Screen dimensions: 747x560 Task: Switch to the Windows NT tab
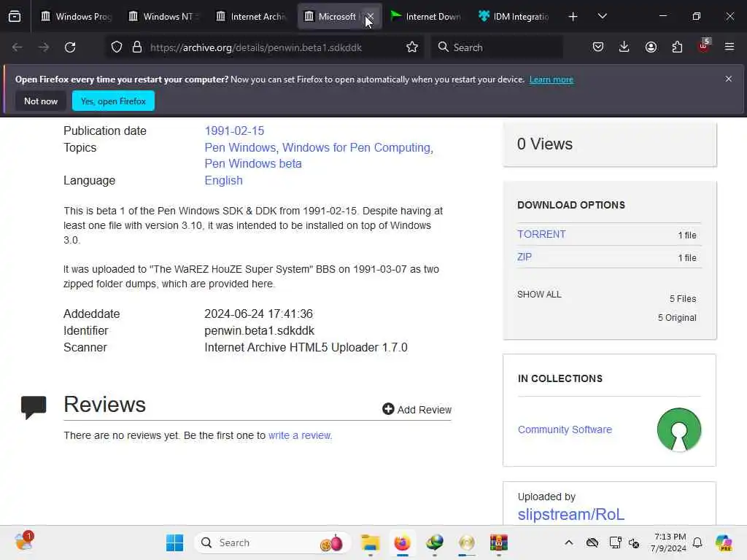(164, 17)
